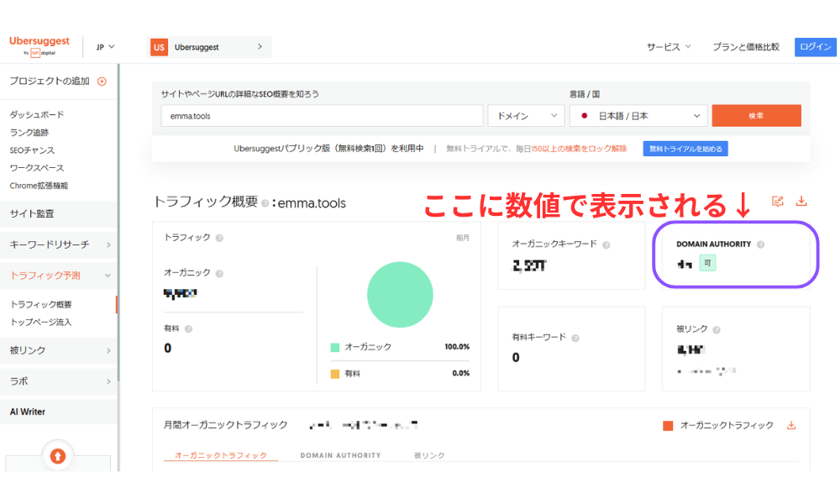
Task: Open the JP language selector
Action: pos(102,47)
